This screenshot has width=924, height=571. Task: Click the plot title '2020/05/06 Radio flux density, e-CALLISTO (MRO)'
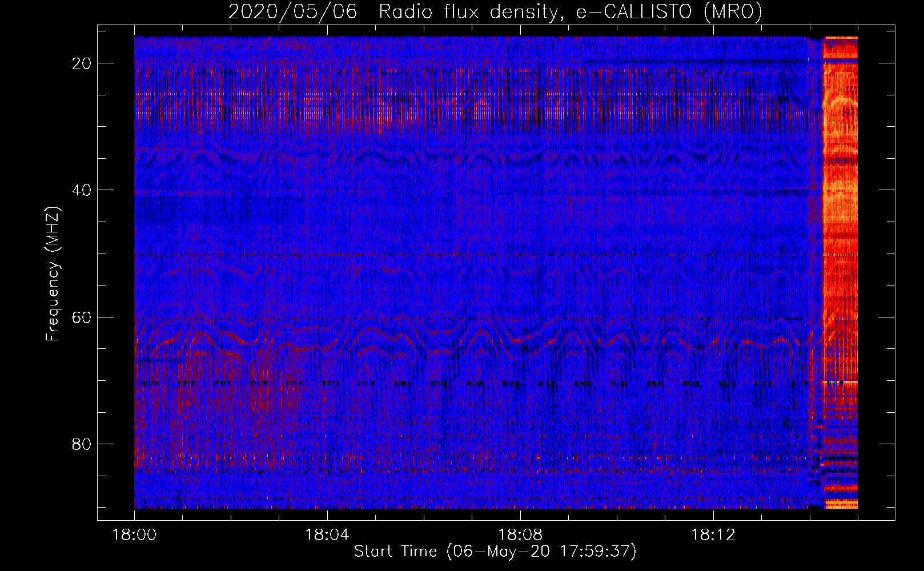point(495,11)
